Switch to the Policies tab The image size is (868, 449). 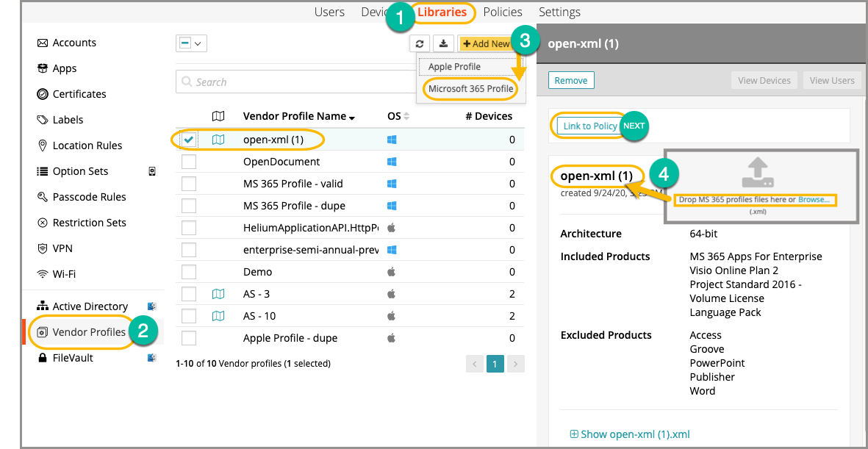tap(503, 12)
